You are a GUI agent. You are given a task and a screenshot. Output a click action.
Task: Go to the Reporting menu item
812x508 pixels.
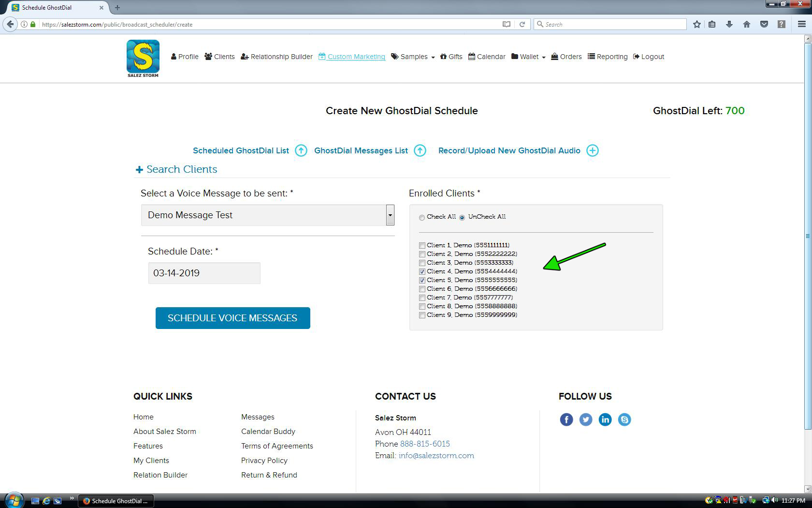coord(608,57)
